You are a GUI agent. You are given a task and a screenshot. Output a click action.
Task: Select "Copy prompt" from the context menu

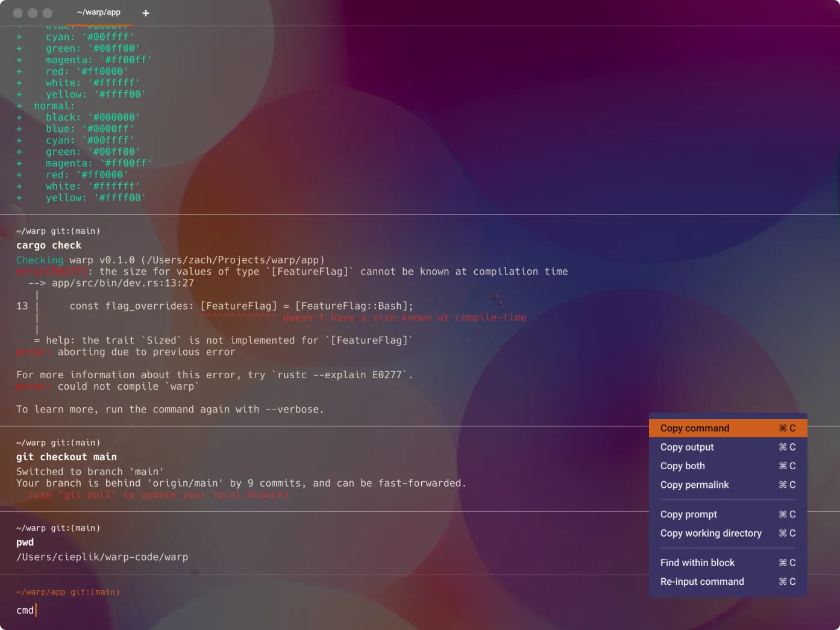coord(688,514)
